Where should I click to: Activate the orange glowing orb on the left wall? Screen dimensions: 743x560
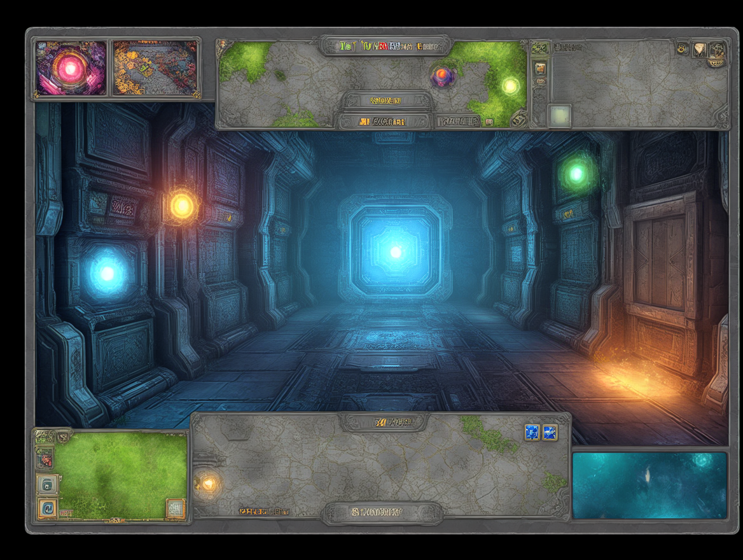pyautogui.click(x=181, y=206)
